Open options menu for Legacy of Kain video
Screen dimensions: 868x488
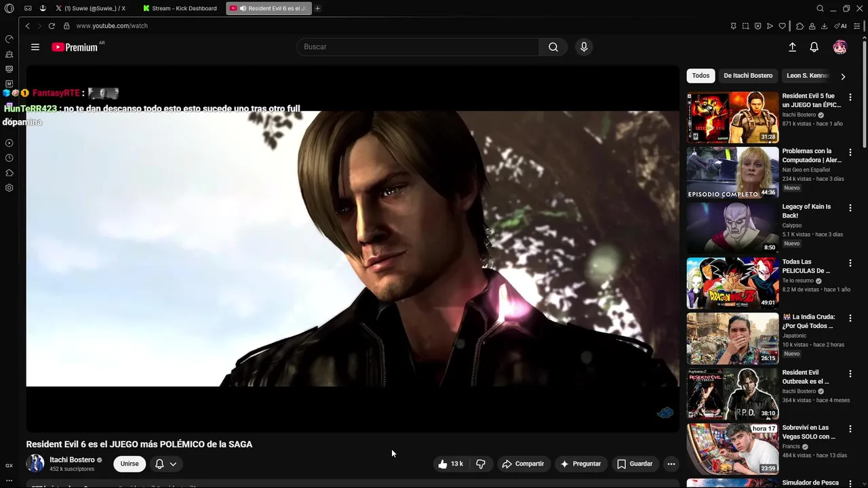click(850, 208)
